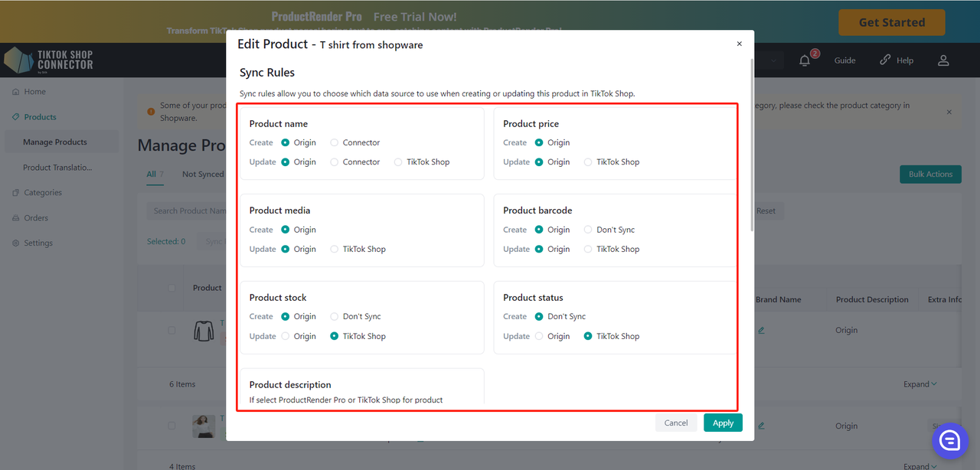Click the dialog's vertical scrollbar
This screenshot has height=470, width=980.
753,145
